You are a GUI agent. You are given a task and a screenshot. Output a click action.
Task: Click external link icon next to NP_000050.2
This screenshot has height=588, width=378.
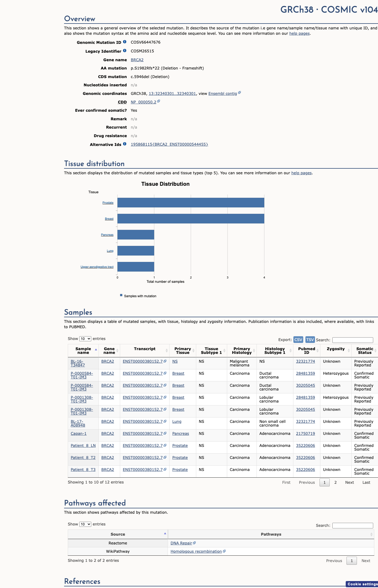tap(159, 101)
